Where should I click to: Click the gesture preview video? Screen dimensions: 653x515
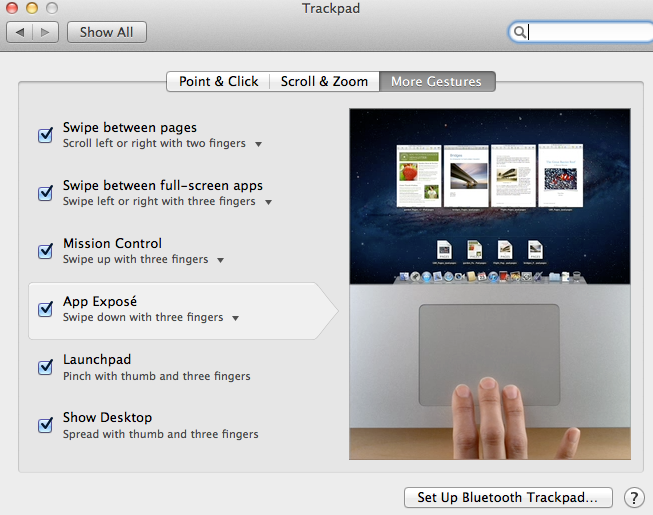(x=490, y=284)
